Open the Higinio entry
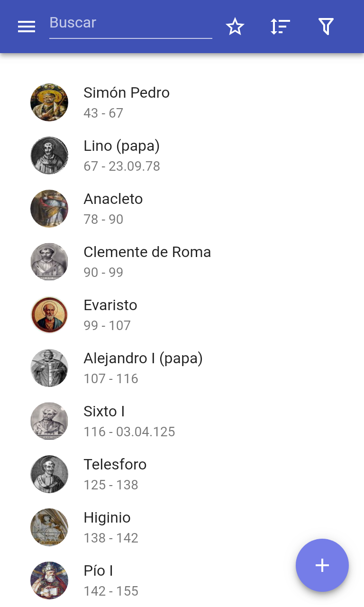This screenshot has height=607, width=364. (x=182, y=527)
